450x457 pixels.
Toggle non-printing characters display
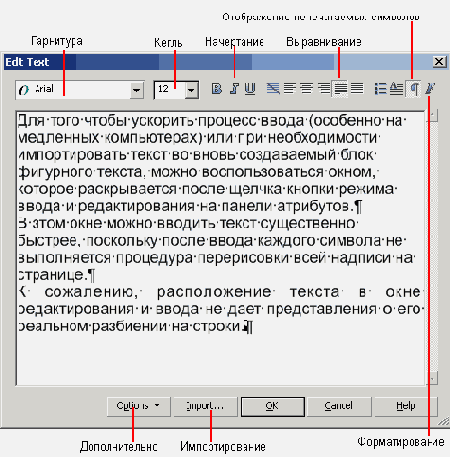pyautogui.click(x=414, y=89)
